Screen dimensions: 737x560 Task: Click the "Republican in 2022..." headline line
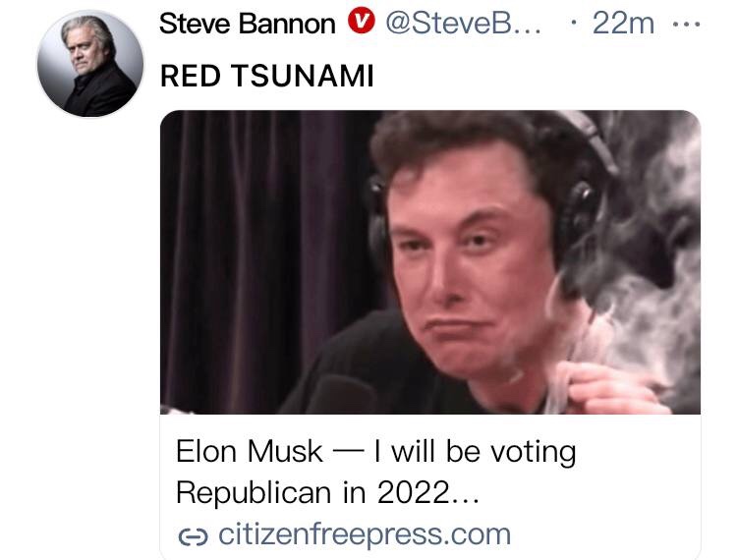(327, 493)
